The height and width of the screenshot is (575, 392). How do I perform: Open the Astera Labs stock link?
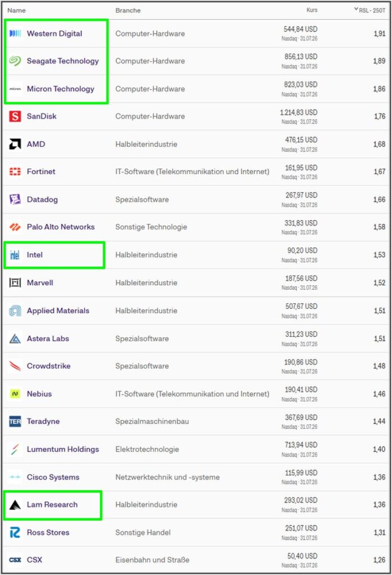pyautogui.click(x=48, y=339)
